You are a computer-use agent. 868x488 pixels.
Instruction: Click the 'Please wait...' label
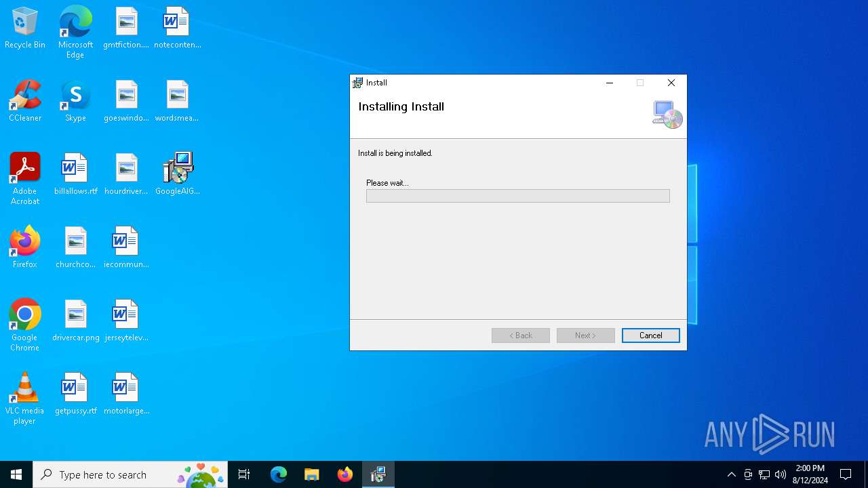click(387, 183)
